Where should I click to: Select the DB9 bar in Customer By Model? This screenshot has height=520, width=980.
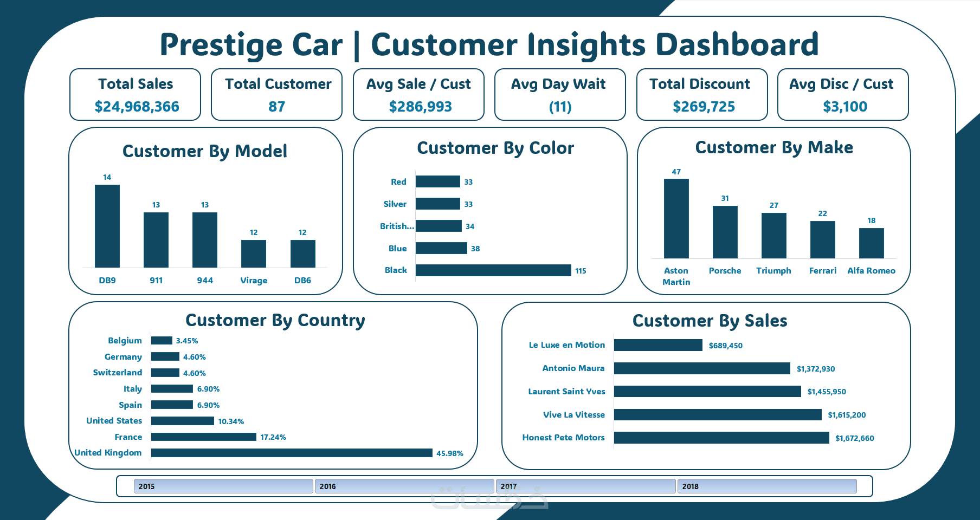point(107,226)
